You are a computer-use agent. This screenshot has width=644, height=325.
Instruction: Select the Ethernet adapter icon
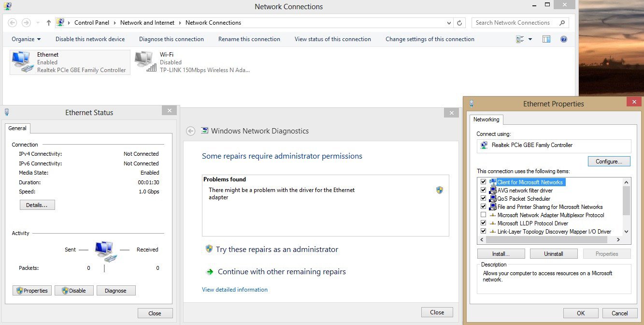coord(21,62)
